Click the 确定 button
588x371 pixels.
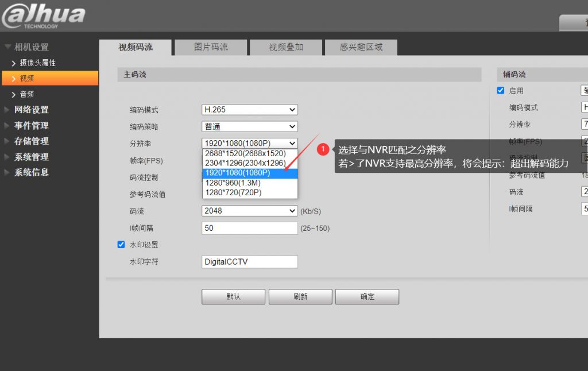click(x=366, y=296)
